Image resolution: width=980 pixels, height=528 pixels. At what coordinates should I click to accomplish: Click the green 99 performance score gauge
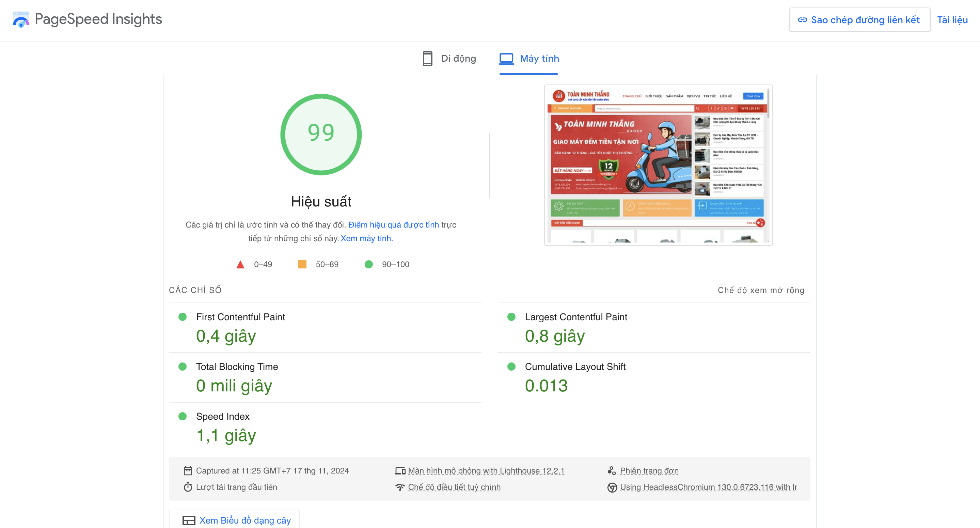pos(321,134)
